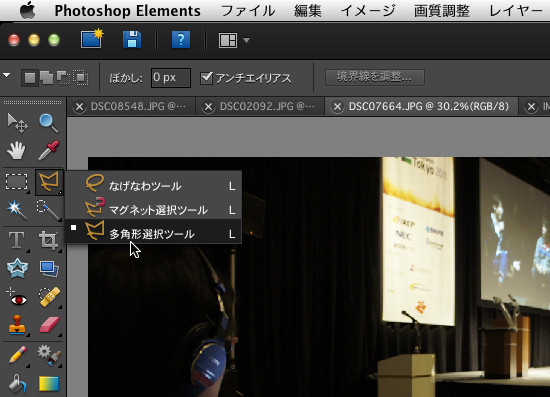The width and height of the screenshot is (550, 397).
Task: Select the Smart Brush gear tool
Action: coord(49,355)
